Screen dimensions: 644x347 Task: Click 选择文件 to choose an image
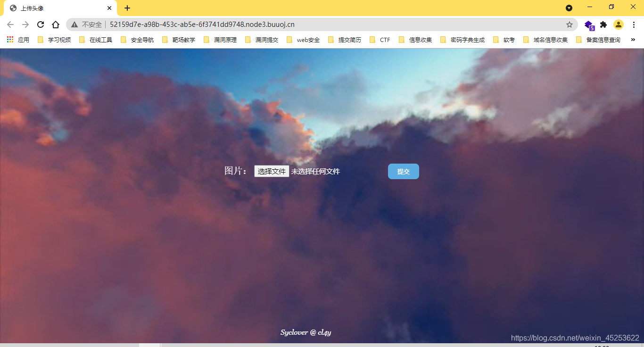tap(272, 171)
